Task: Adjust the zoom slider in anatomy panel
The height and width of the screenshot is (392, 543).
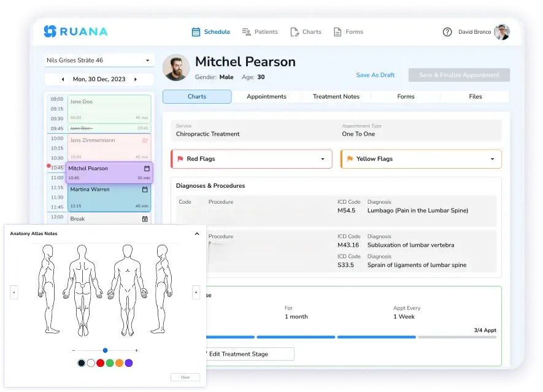Action: [x=105, y=350]
